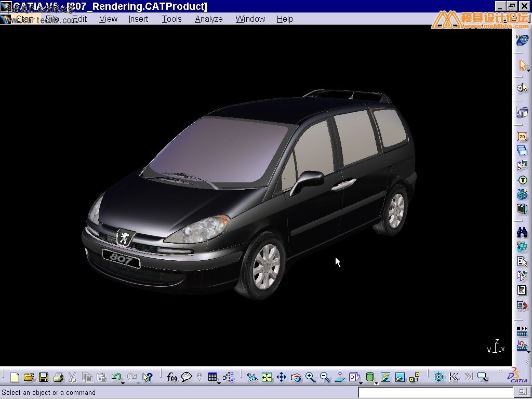Click the Copy icon
The image size is (532, 399).
87,377
